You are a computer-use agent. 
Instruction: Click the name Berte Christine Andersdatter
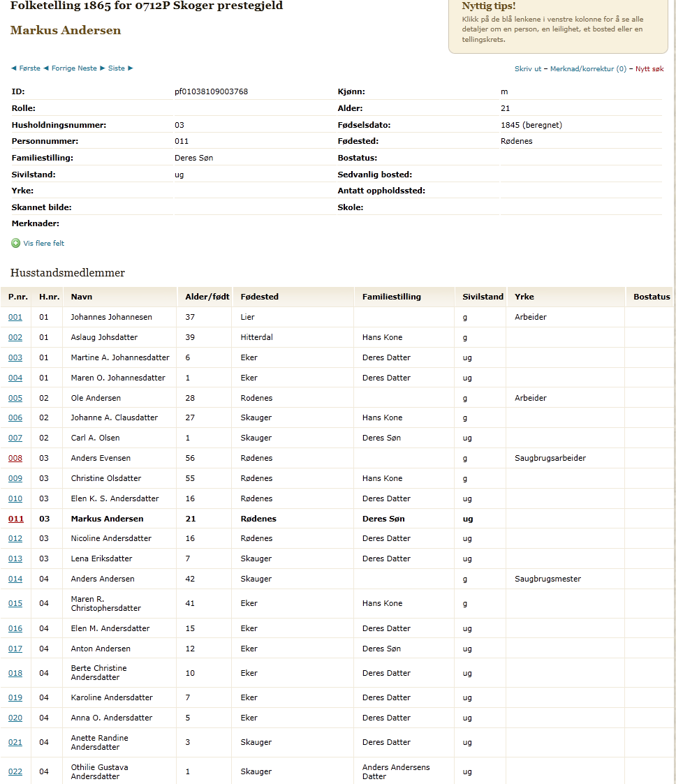point(98,672)
